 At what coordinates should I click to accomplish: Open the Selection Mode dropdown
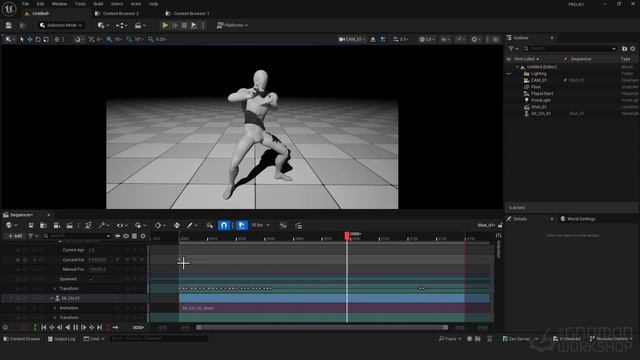coord(61,25)
